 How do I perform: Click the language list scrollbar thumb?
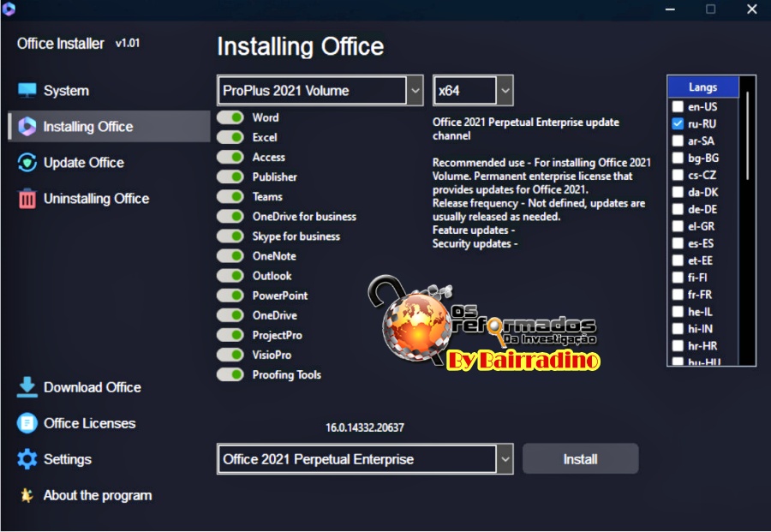point(747,135)
